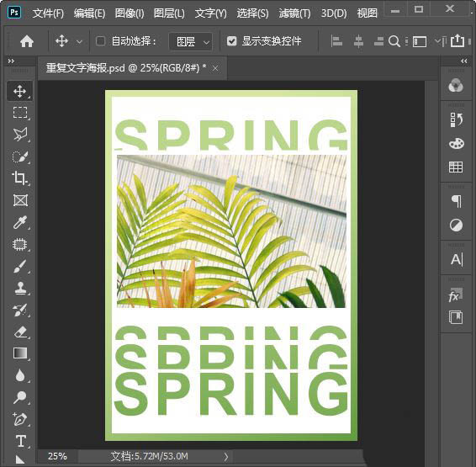Uncheck the 显示变换控件 checkbox

(x=232, y=40)
